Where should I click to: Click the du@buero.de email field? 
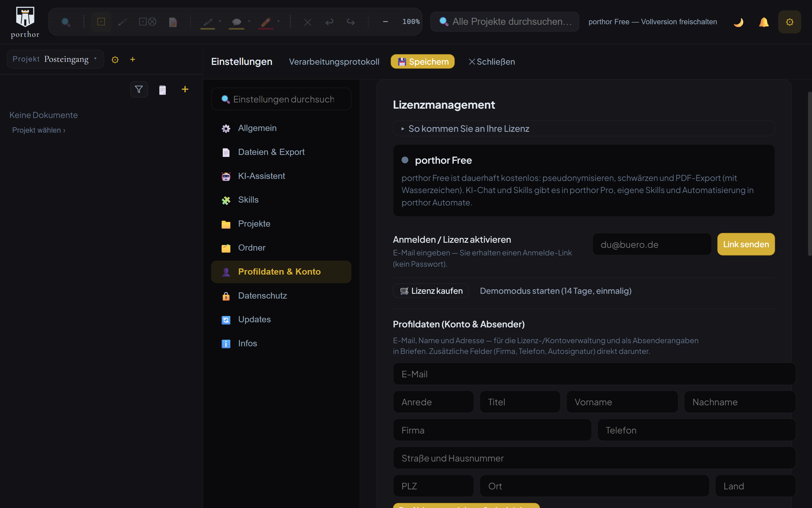click(x=652, y=244)
